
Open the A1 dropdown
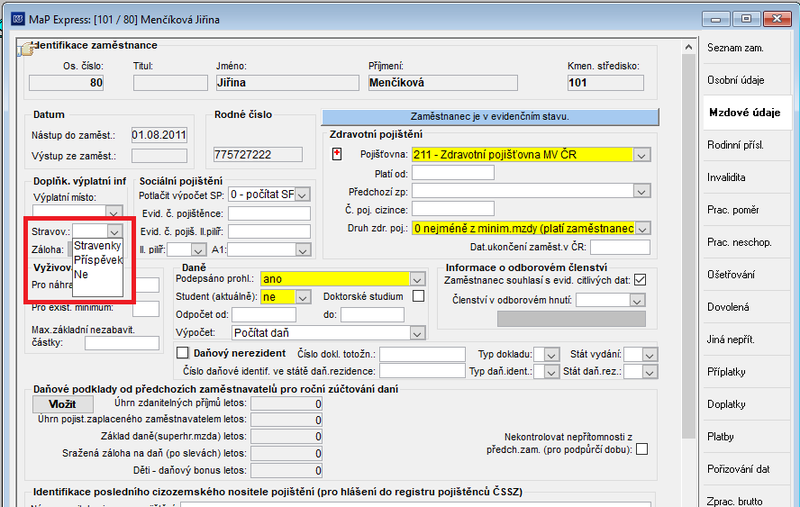pos(303,250)
